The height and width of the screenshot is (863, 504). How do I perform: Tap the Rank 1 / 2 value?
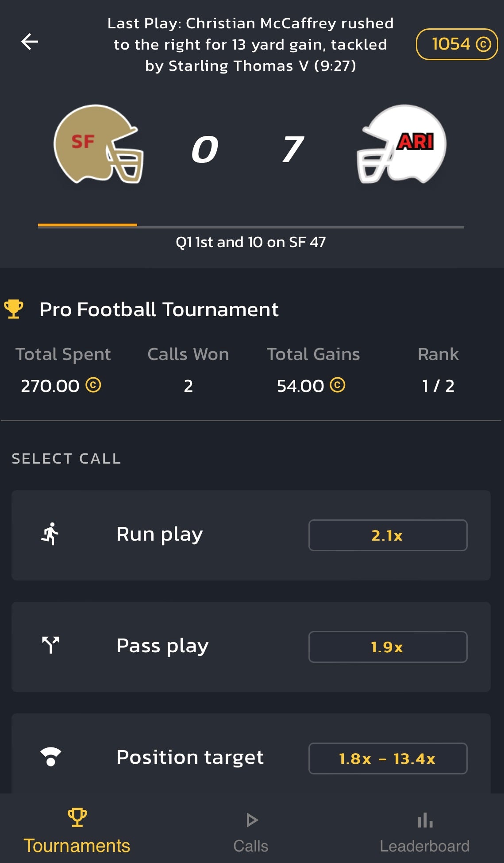point(438,386)
